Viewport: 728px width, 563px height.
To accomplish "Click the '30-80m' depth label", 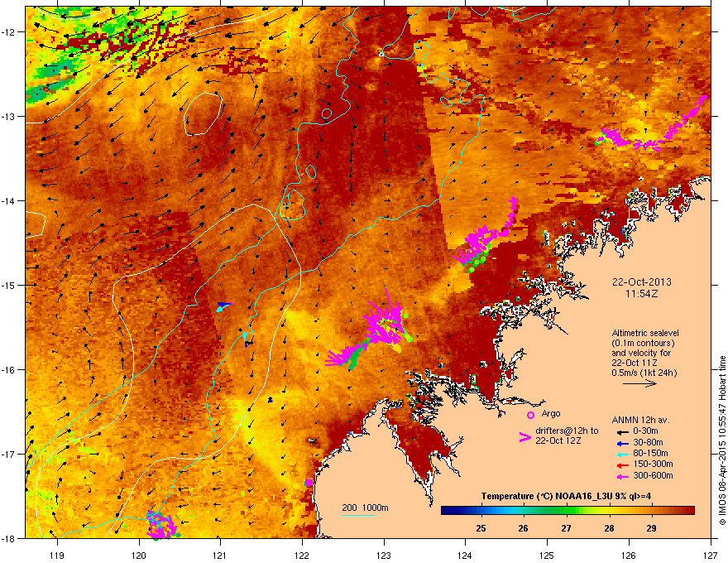I will 648,443.
